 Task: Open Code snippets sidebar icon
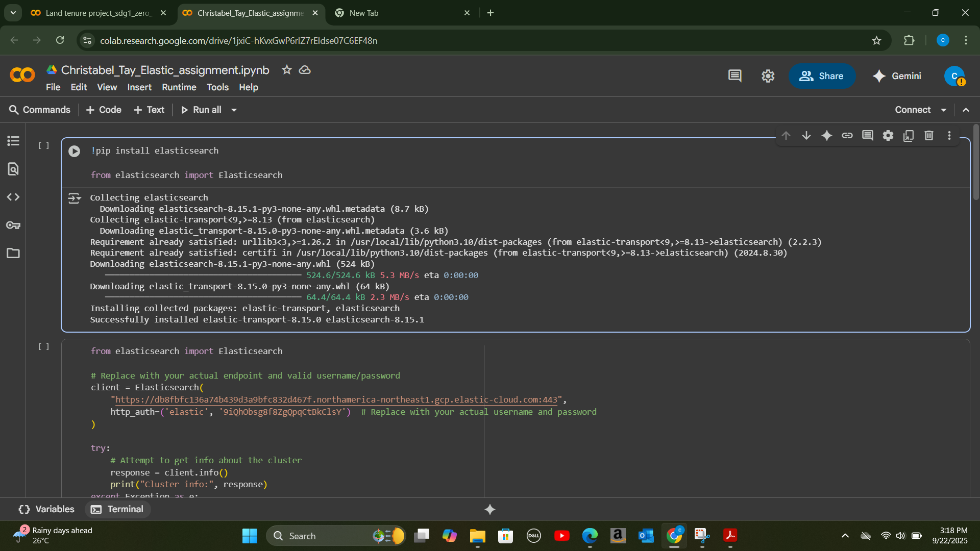point(13,197)
